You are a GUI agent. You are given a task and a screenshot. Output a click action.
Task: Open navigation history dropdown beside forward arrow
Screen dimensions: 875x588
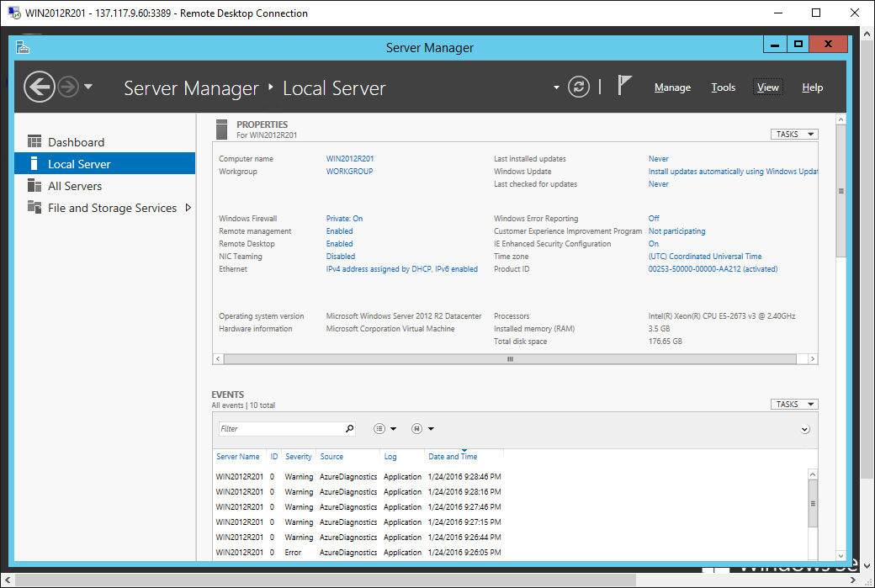88,87
